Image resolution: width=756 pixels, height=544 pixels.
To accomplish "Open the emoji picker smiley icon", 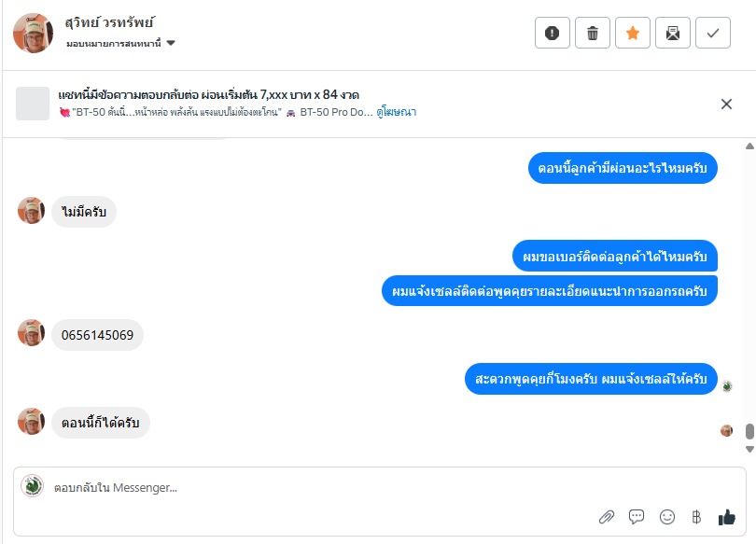I will [666, 516].
